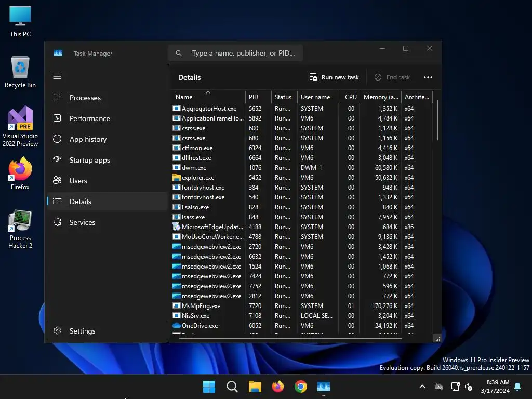Click the search box in Task Manager
This screenshot has height=399, width=532.
pos(235,54)
